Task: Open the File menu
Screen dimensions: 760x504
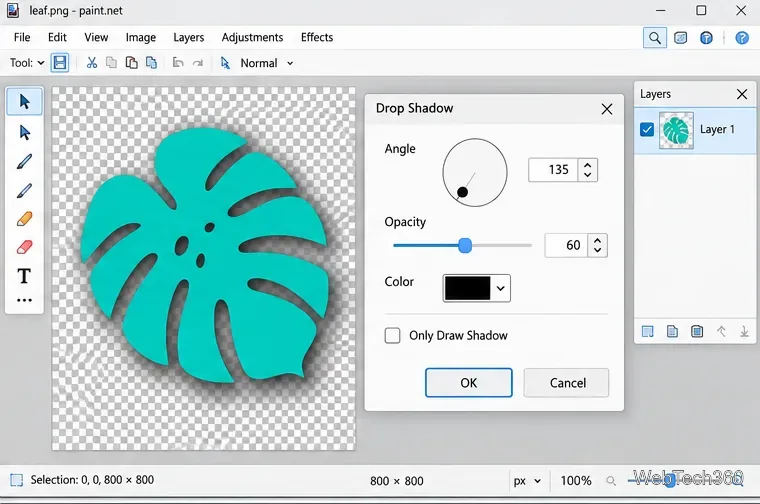Action: 22,37
